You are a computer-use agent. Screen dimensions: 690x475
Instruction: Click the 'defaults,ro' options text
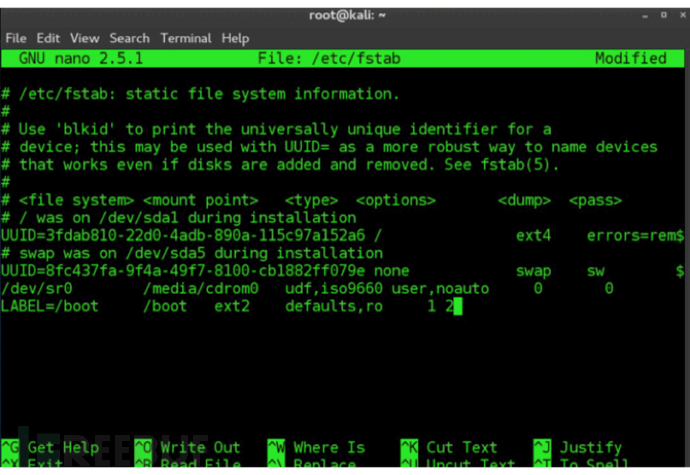pyautogui.click(x=334, y=306)
